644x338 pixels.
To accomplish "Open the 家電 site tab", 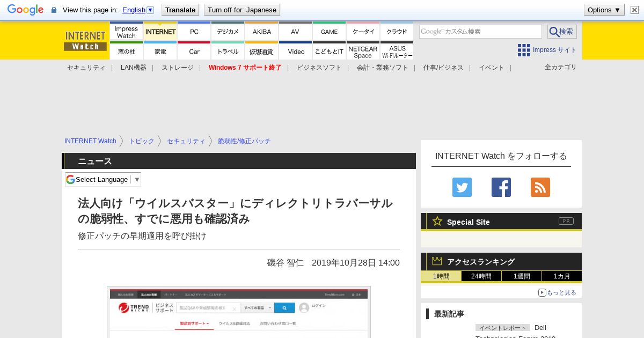I will point(160,51).
